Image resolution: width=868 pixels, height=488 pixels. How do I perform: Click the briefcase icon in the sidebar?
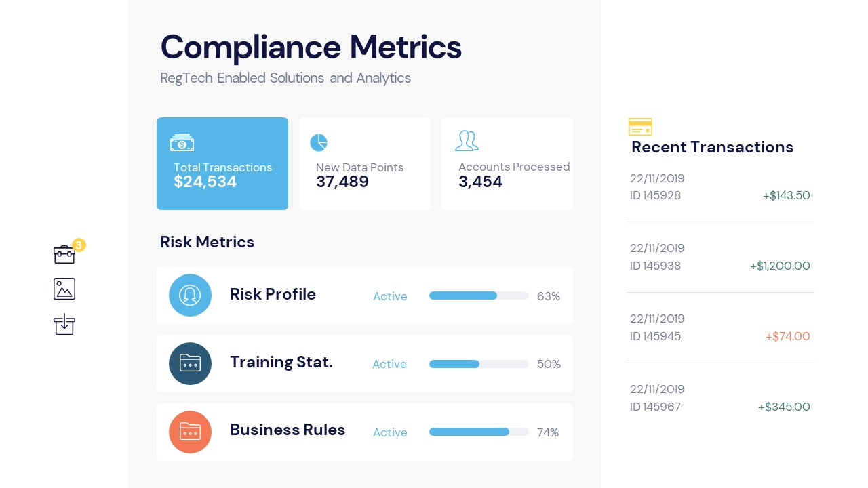(64, 254)
